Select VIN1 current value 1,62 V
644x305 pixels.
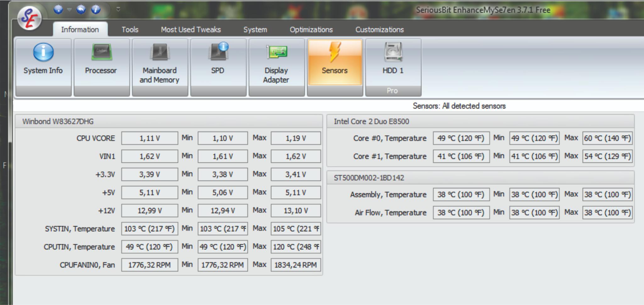pos(150,156)
